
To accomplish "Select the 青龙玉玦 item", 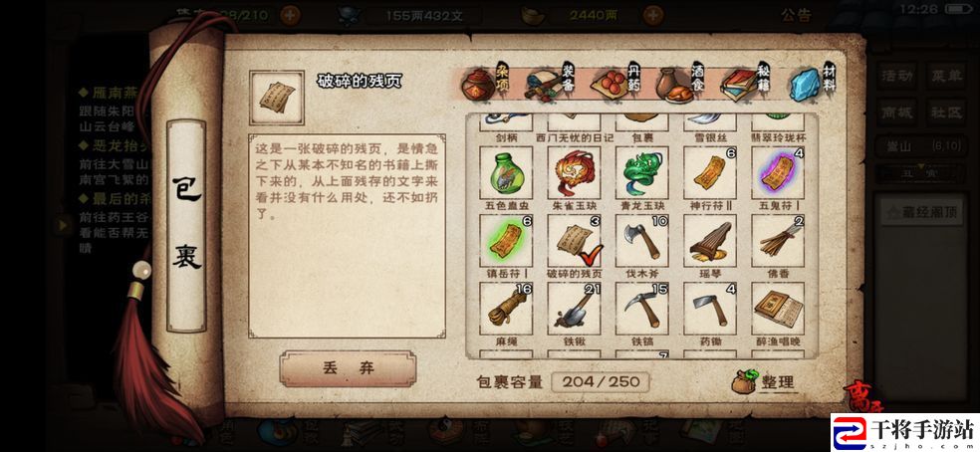I will coord(641,172).
